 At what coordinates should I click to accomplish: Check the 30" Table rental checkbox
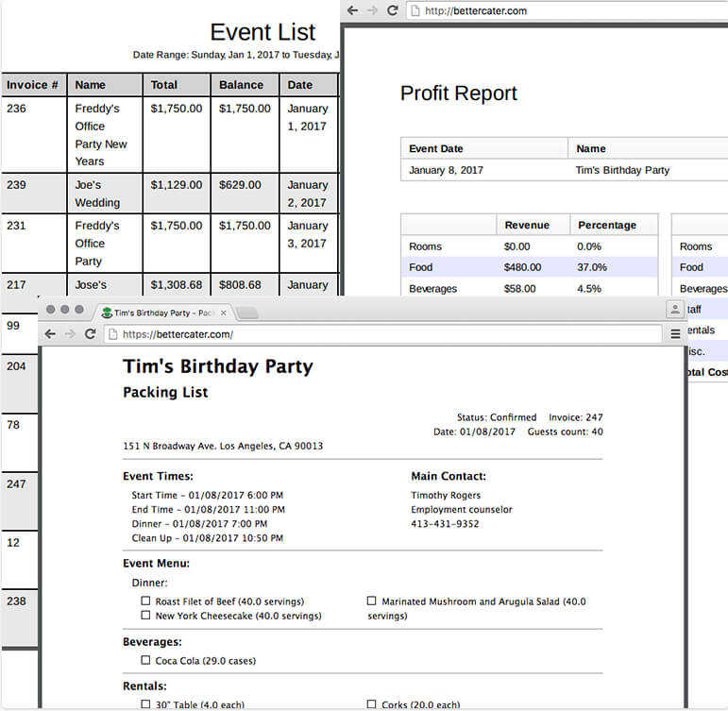145,704
